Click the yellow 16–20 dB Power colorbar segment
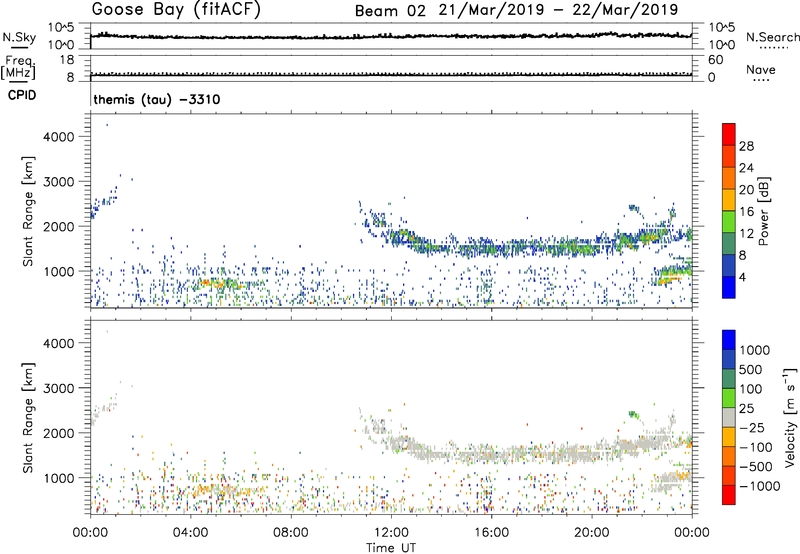 point(729,199)
